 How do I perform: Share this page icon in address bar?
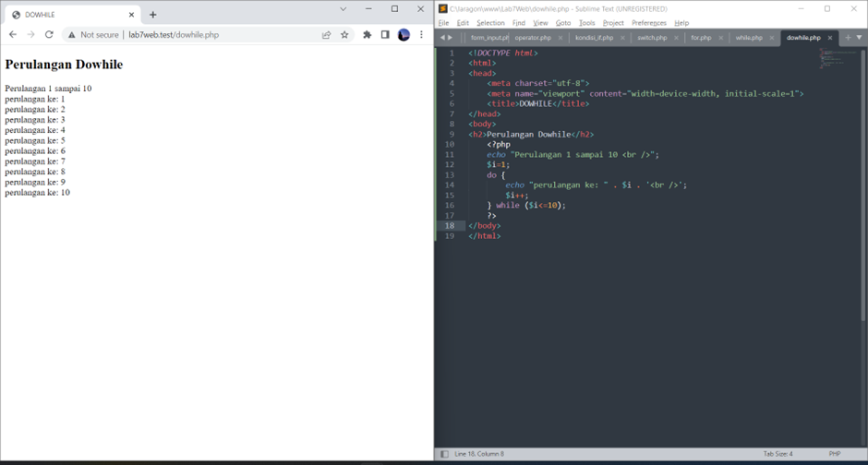pos(327,35)
